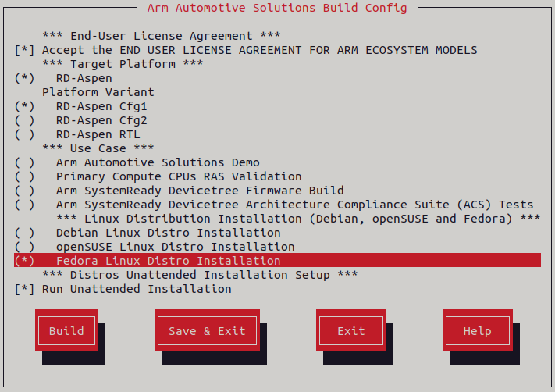Click the End-User License Agreement heading

[x=162, y=36]
